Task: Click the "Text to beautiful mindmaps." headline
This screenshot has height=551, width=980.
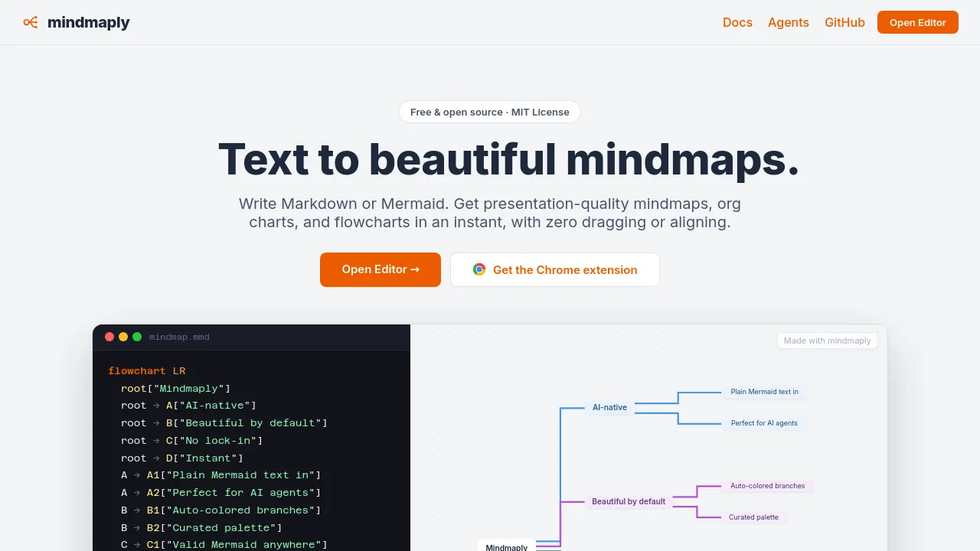Action: pyautogui.click(x=509, y=159)
